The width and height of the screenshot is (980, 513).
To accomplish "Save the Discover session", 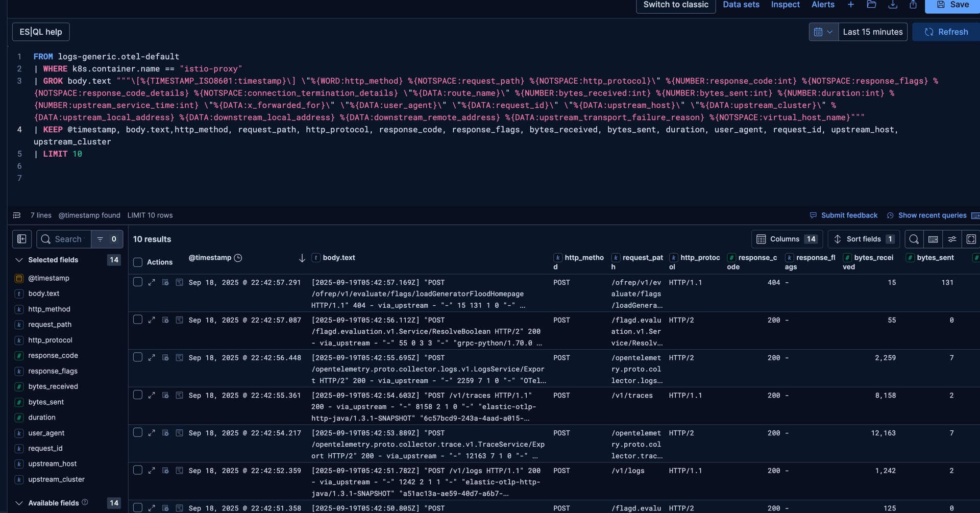I will (x=952, y=5).
